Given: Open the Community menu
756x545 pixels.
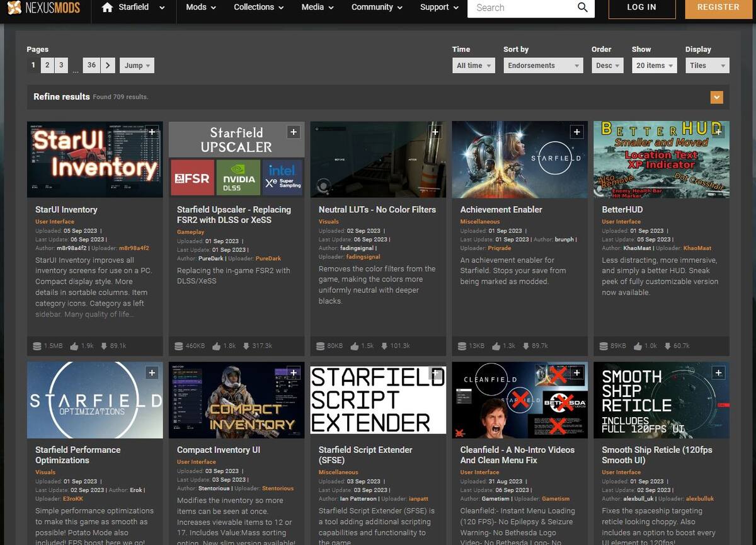Looking at the screenshot, I should 377,8.
